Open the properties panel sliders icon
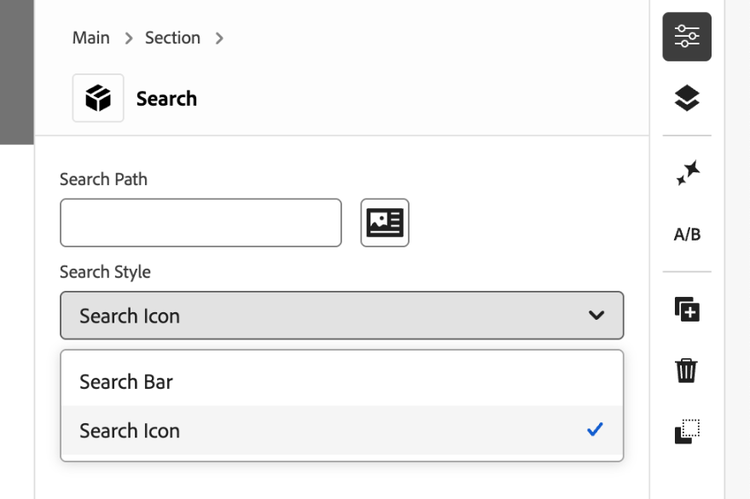 point(687,37)
